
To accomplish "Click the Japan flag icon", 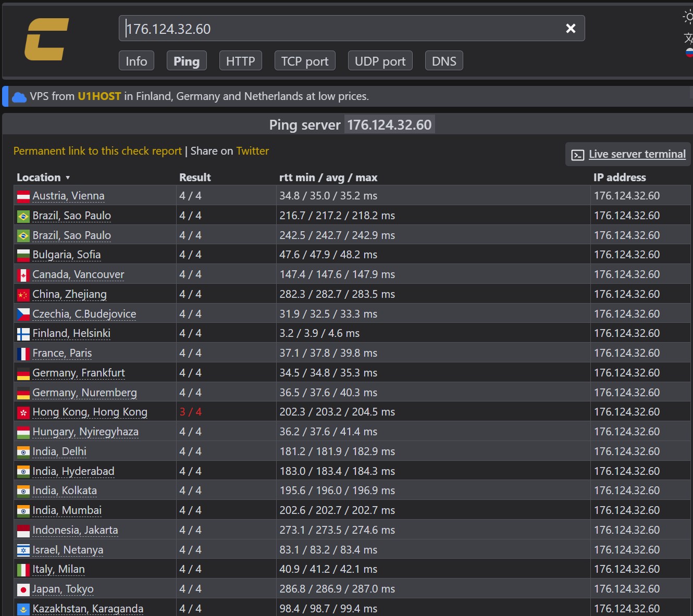I will 23,589.
